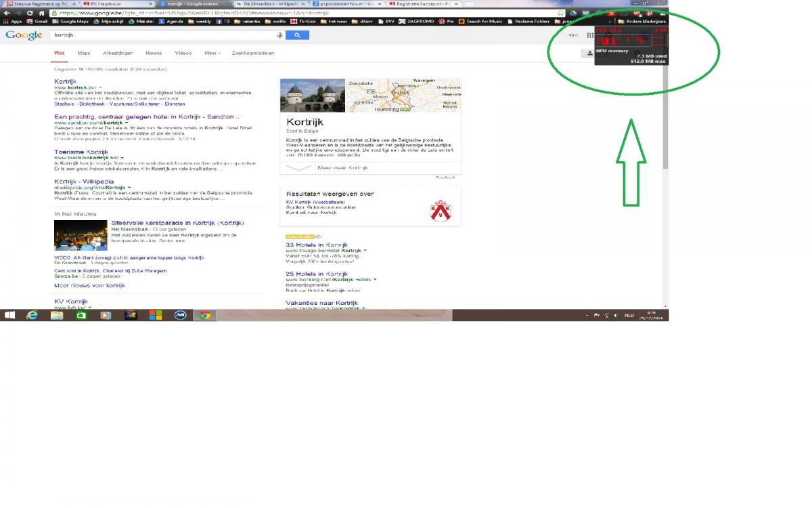Viewport: 812px width, 508px height.
Task: Select the Afbeeldingen search tab
Action: coord(118,53)
